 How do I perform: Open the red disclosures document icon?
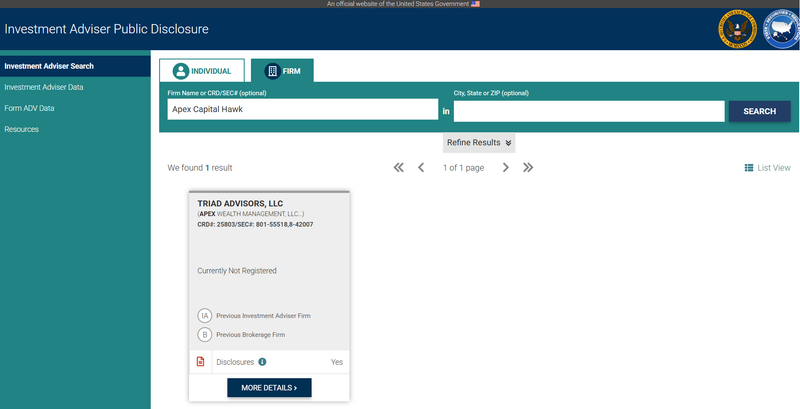pos(201,362)
